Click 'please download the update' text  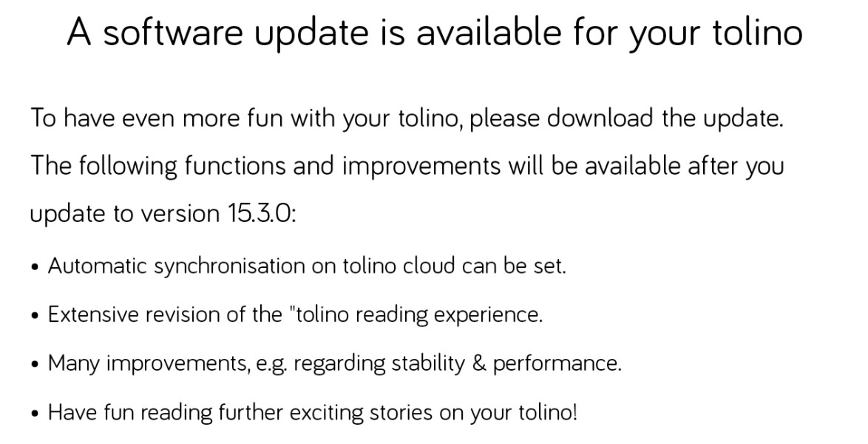click(x=627, y=118)
